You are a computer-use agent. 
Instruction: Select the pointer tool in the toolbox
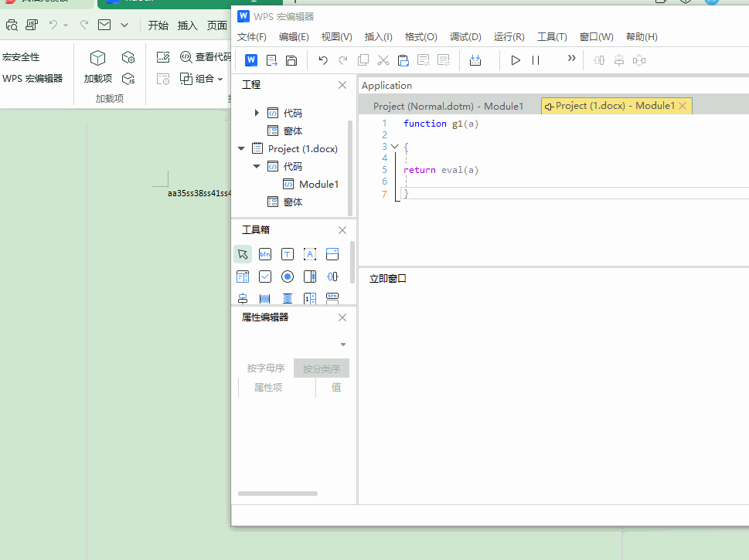click(x=243, y=254)
